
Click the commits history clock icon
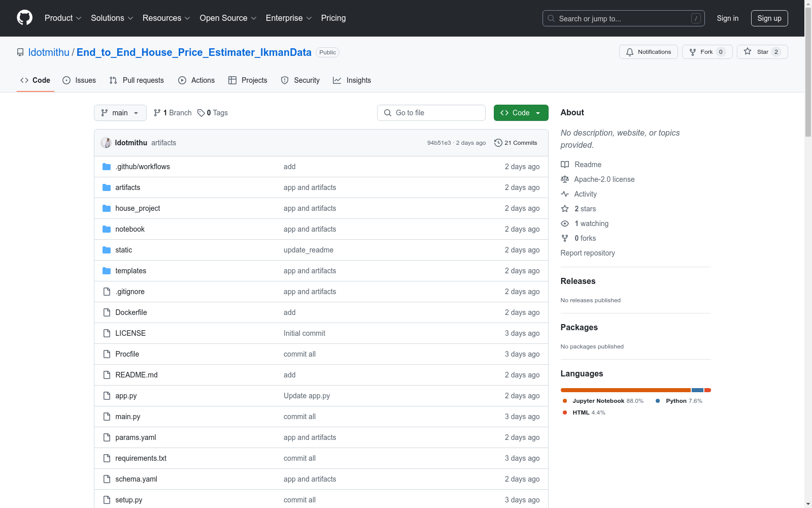point(498,143)
